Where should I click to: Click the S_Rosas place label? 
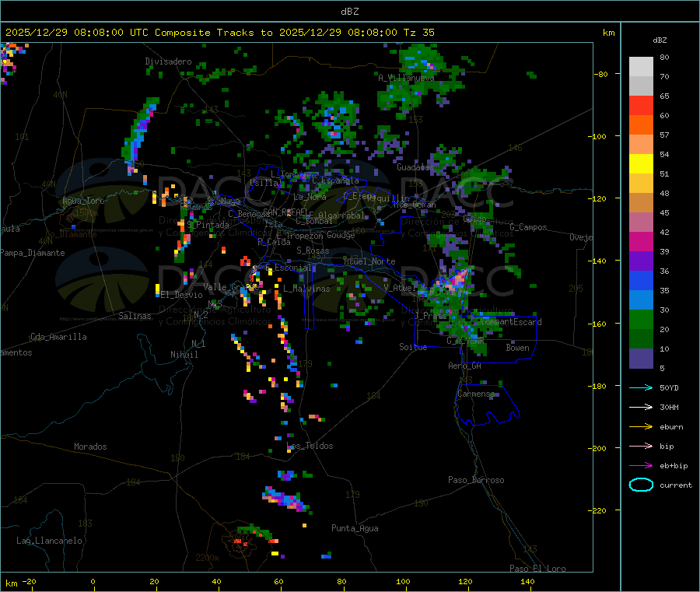313,250
